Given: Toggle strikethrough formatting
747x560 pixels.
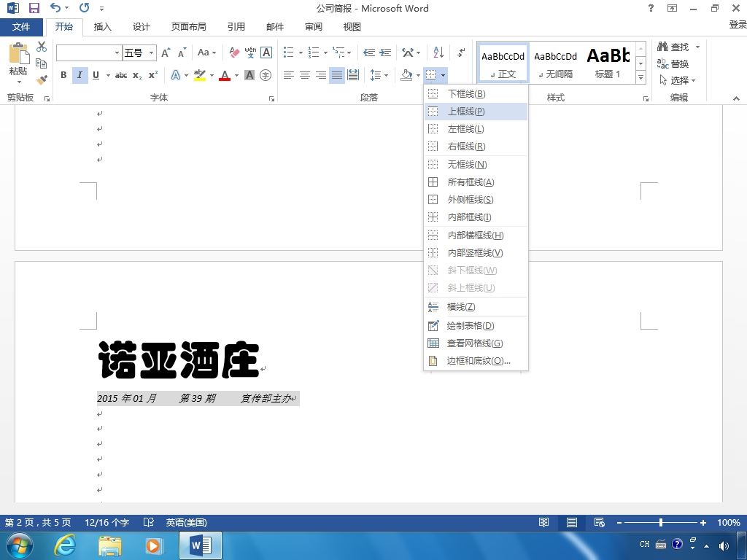Looking at the screenshot, I should [121, 75].
